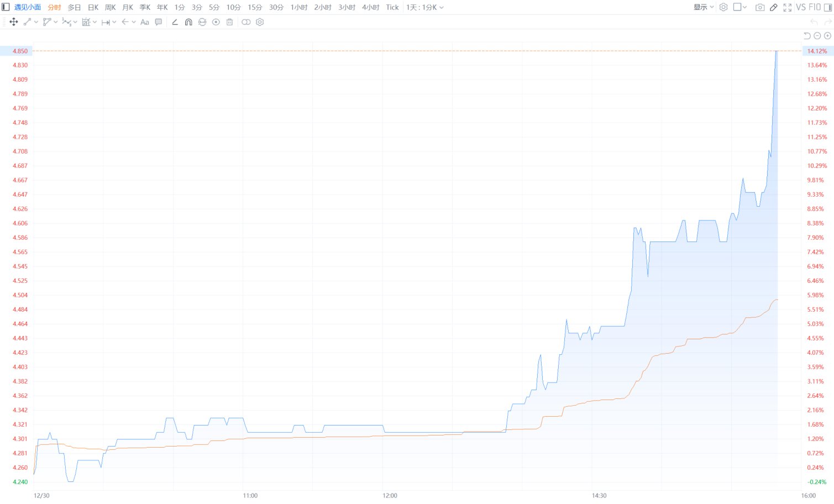Toggle drawings visibility eye icon

pos(216,22)
